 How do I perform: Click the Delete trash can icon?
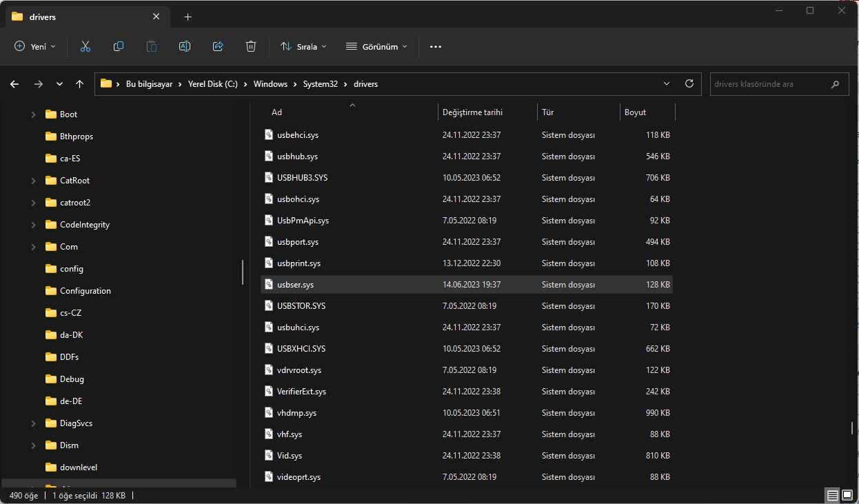pyautogui.click(x=251, y=46)
